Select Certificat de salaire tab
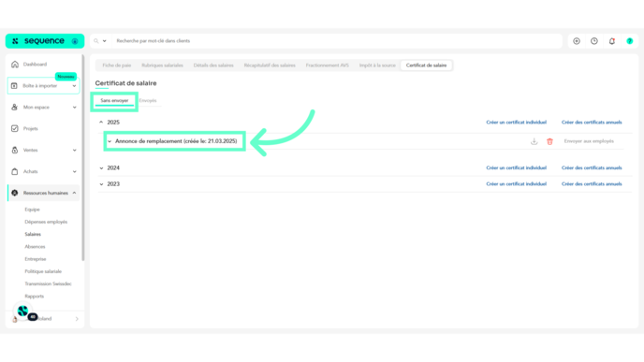This screenshot has width=644, height=362. coord(426,65)
